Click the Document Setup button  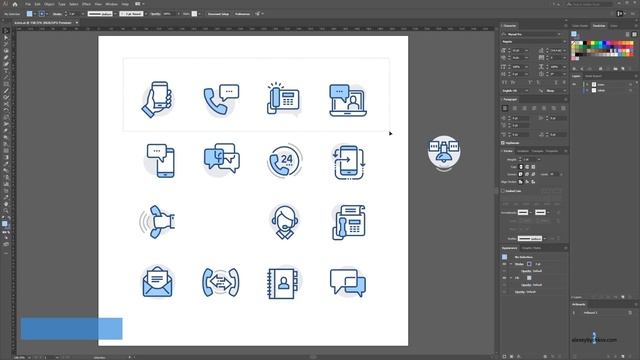[218, 14]
